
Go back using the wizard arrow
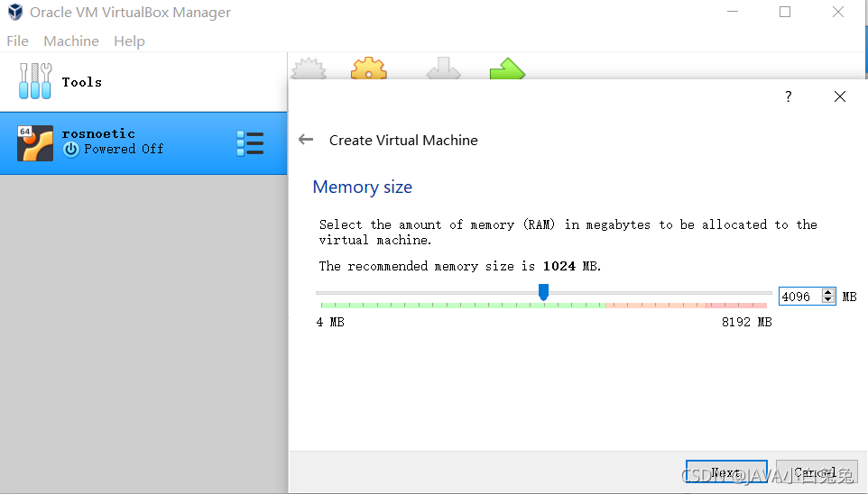click(306, 140)
